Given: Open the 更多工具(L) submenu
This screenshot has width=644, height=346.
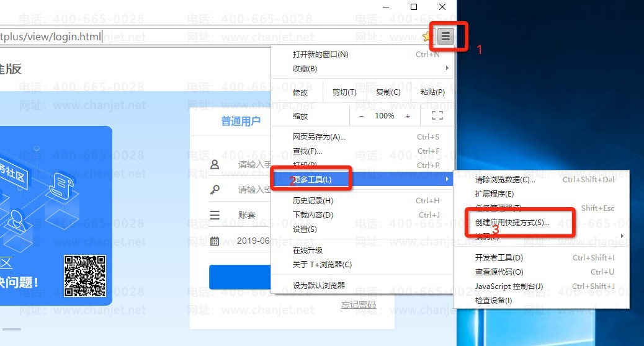Looking at the screenshot, I should pyautogui.click(x=362, y=179).
